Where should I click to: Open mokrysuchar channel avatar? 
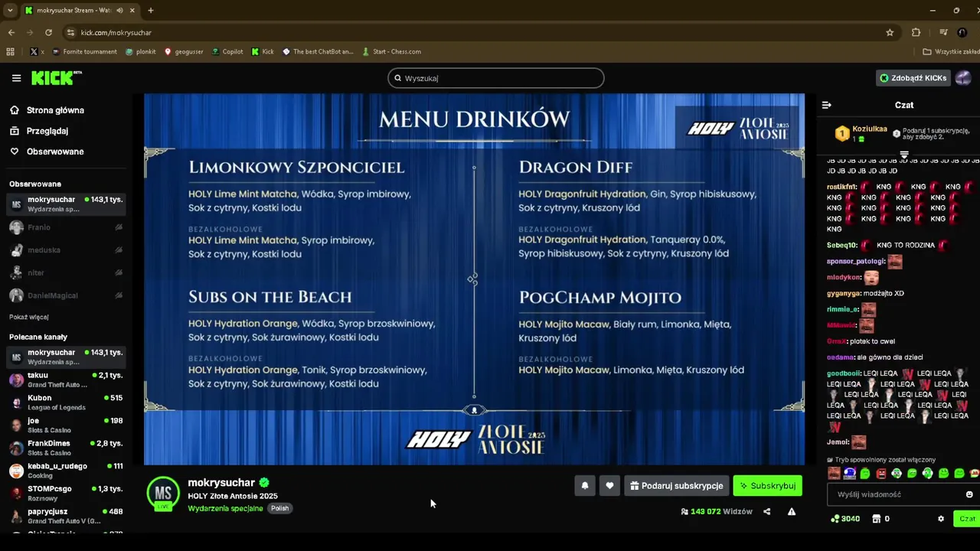coord(163,494)
